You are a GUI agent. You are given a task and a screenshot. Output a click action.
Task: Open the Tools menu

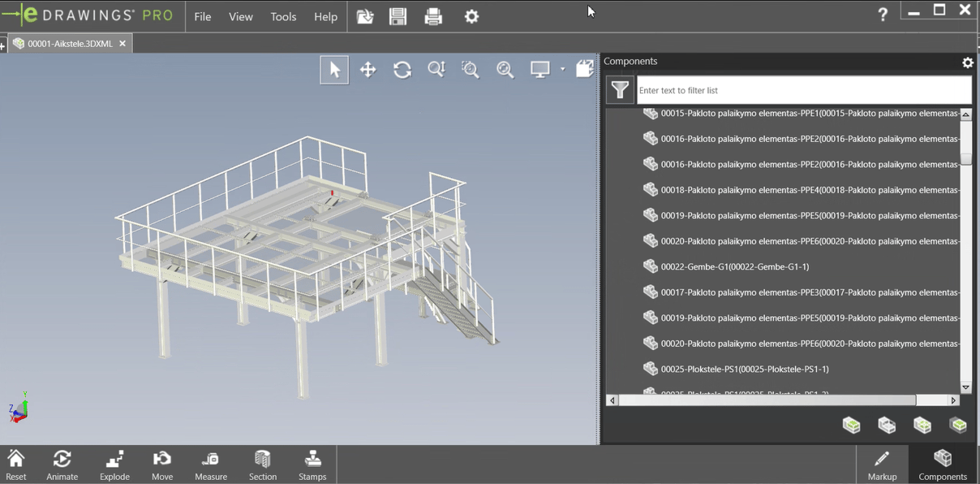pos(282,16)
